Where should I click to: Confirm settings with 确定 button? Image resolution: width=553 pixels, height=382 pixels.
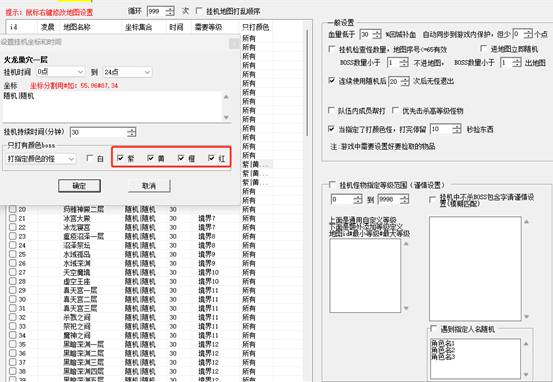tap(79, 186)
